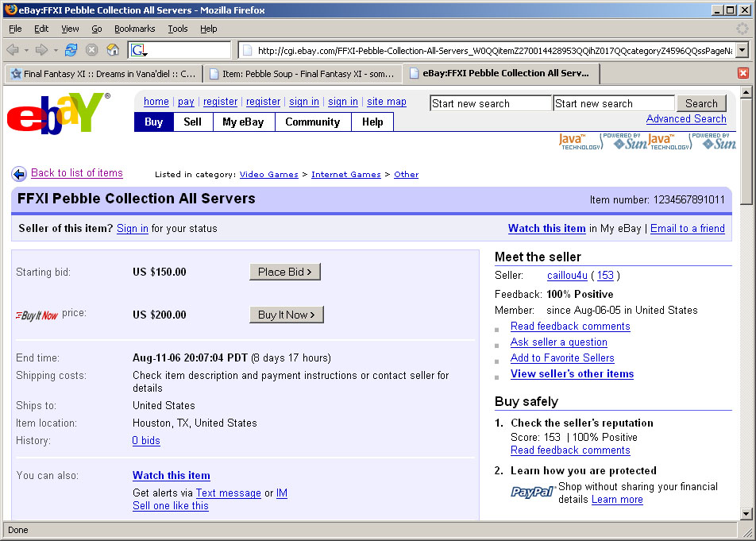Image resolution: width=756 pixels, height=541 pixels.
Task: Close the current tab with red X
Action: pos(743,73)
